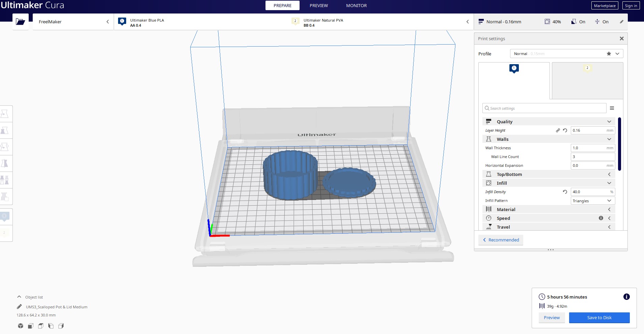Assign extruder 1 in left toolbar
644x334 pixels.
point(5,216)
